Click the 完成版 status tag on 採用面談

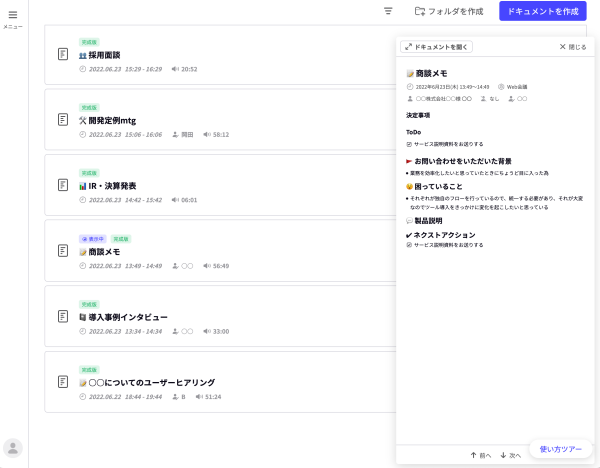click(89, 42)
